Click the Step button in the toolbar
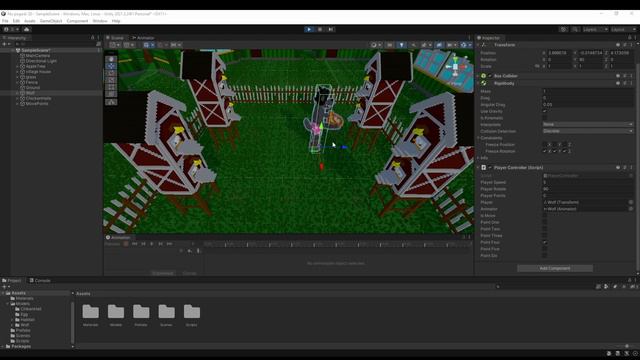This screenshot has width=640, height=360. coord(331,29)
